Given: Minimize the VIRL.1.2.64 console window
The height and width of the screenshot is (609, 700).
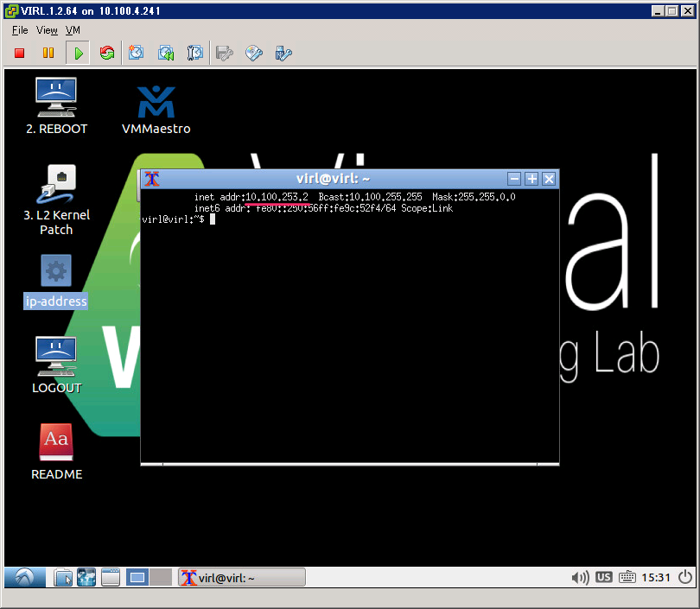Looking at the screenshot, I should pyautogui.click(x=657, y=10).
